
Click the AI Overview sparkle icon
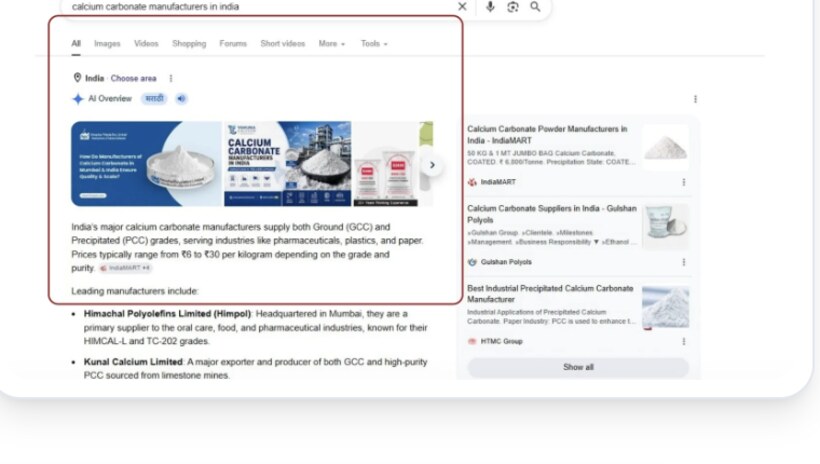pyautogui.click(x=78, y=99)
